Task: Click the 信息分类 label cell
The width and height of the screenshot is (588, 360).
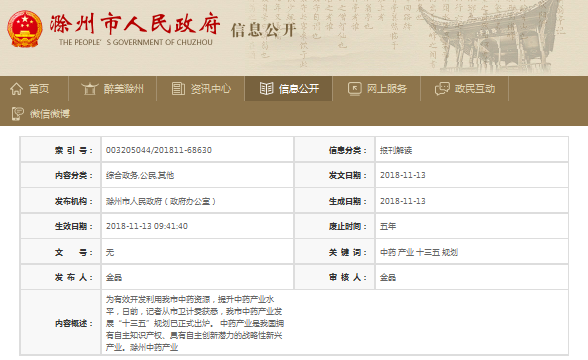Action: pos(334,150)
